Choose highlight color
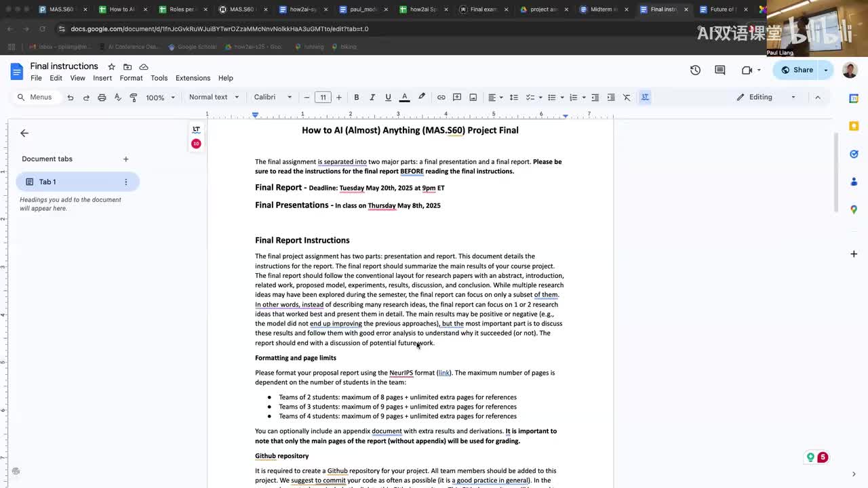868x488 pixels. click(x=422, y=97)
